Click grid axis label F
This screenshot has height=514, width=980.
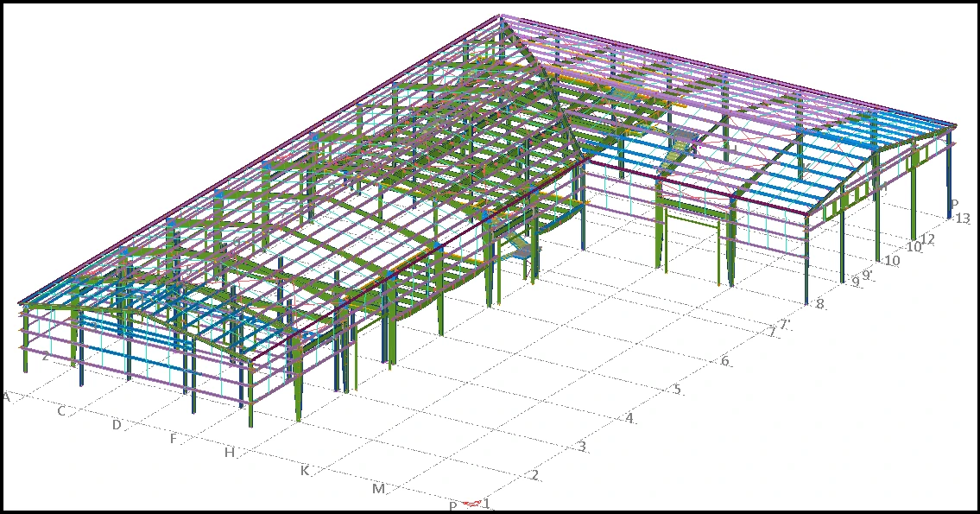click(173, 439)
